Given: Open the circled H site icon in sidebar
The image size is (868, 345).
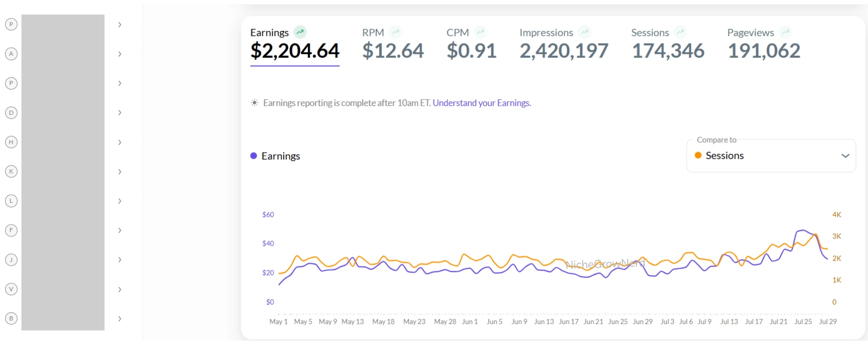Looking at the screenshot, I should 11,142.
